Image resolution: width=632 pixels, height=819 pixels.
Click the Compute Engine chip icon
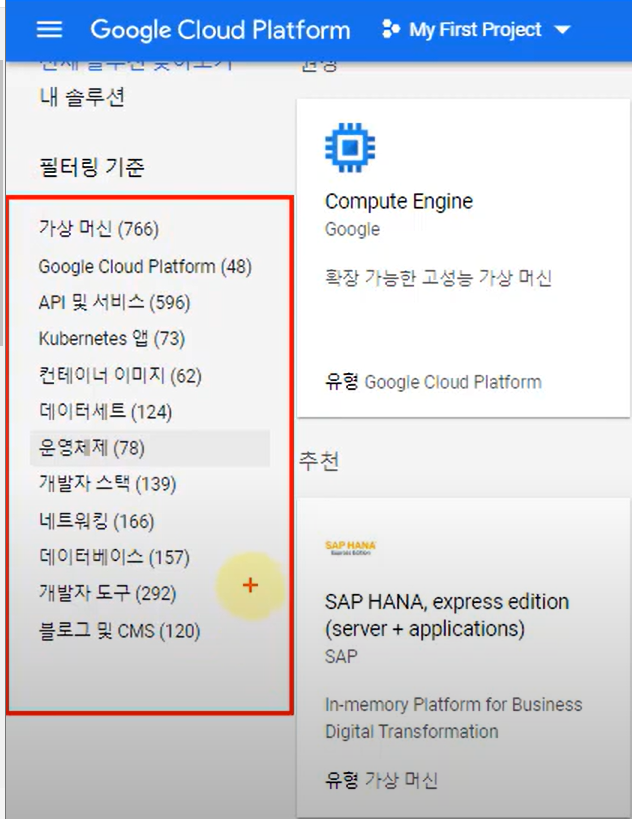[350, 147]
